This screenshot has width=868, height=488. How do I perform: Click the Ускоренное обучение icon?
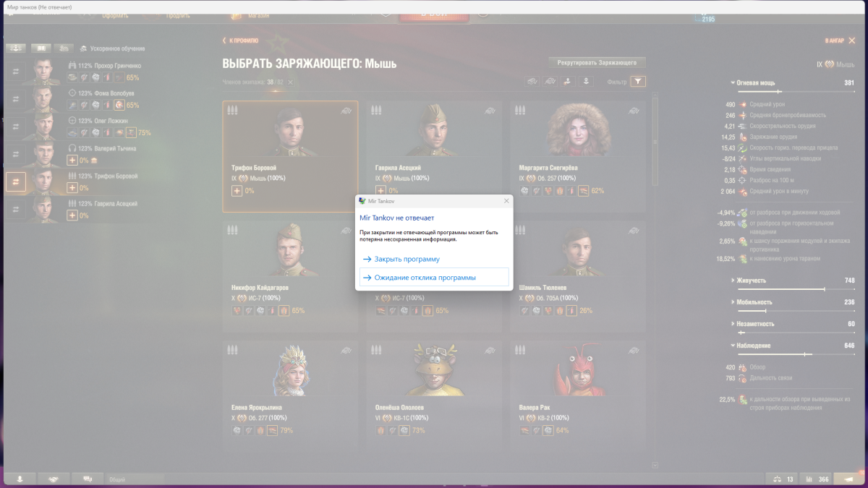tap(84, 48)
